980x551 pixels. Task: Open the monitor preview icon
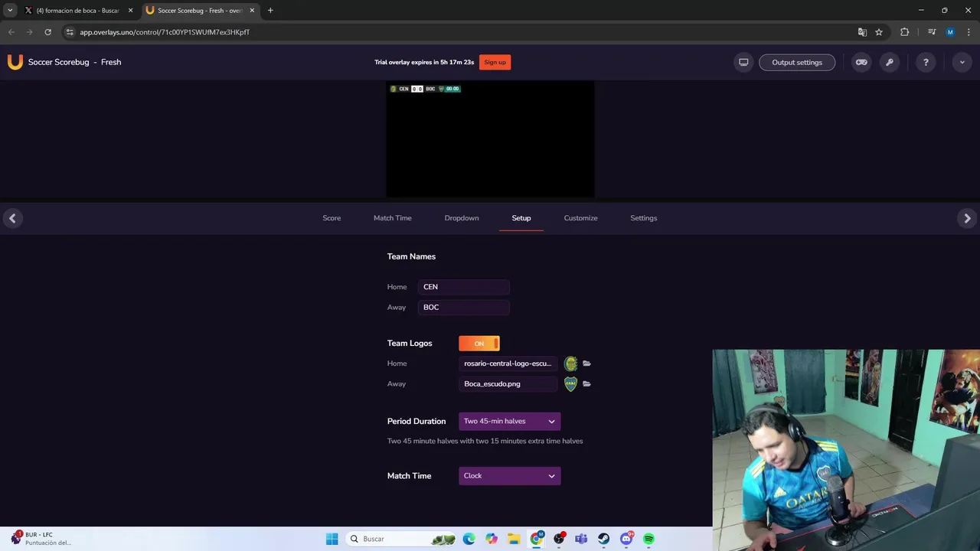point(743,63)
